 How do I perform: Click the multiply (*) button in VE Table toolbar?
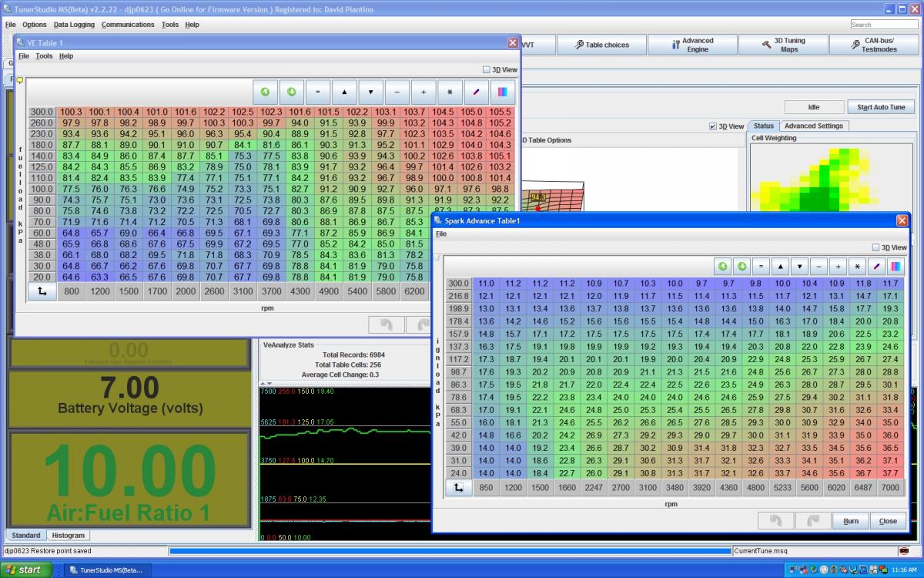tap(450, 92)
